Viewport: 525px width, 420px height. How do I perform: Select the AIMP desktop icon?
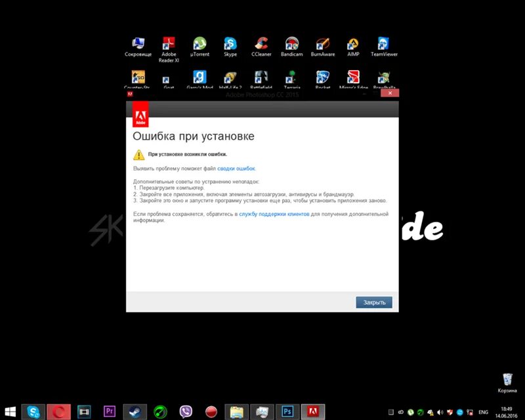coord(353,47)
